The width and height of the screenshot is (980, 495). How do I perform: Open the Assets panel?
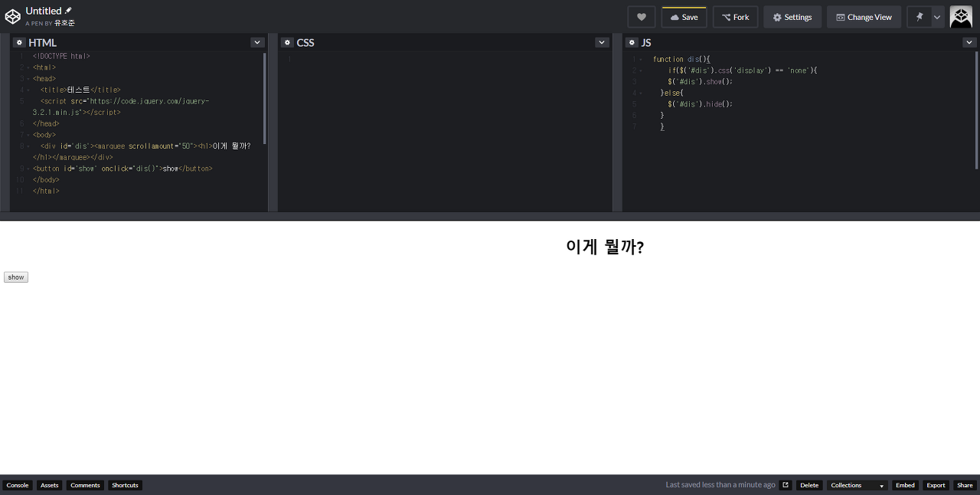pos(50,485)
